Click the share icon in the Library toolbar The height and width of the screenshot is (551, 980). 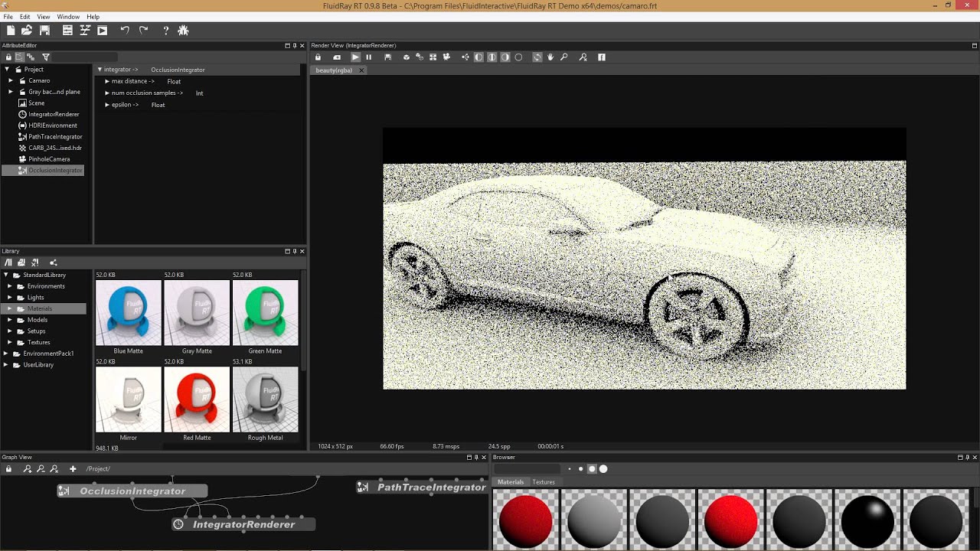click(x=53, y=262)
